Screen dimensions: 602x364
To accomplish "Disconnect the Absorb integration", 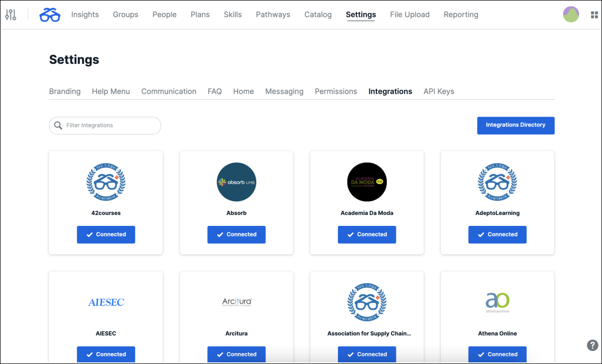I will coord(236,234).
